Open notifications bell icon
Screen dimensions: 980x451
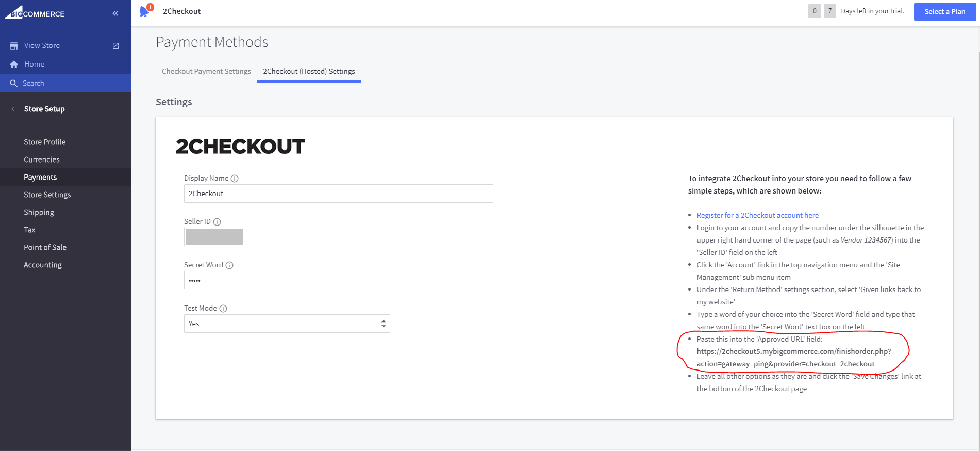144,11
